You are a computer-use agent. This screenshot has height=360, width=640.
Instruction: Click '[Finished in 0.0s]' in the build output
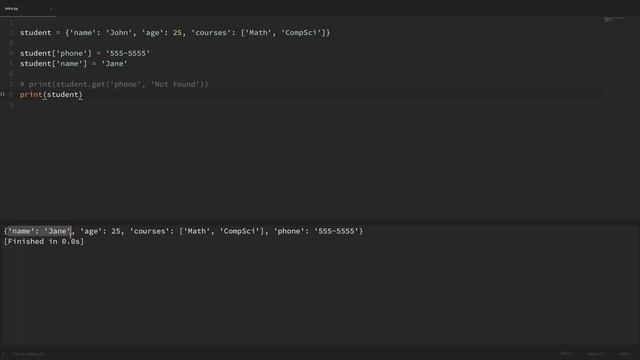44,242
